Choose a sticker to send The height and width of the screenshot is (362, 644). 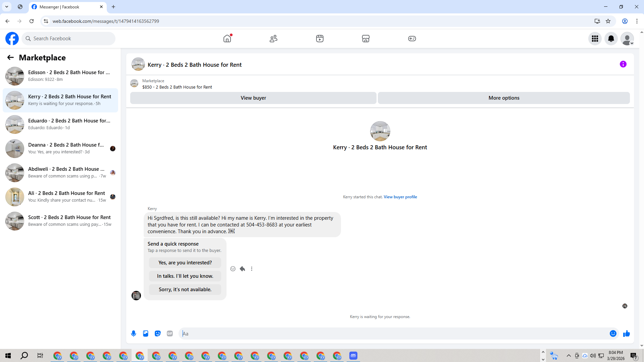158,333
